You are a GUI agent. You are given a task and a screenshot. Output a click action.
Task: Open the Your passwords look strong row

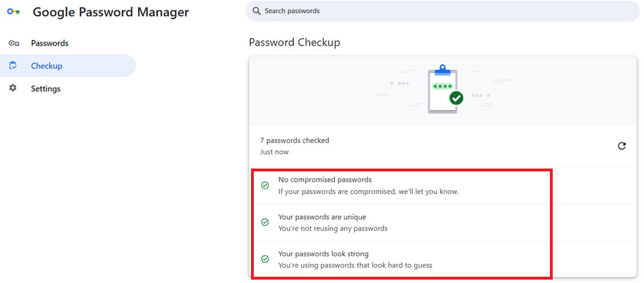(x=355, y=259)
